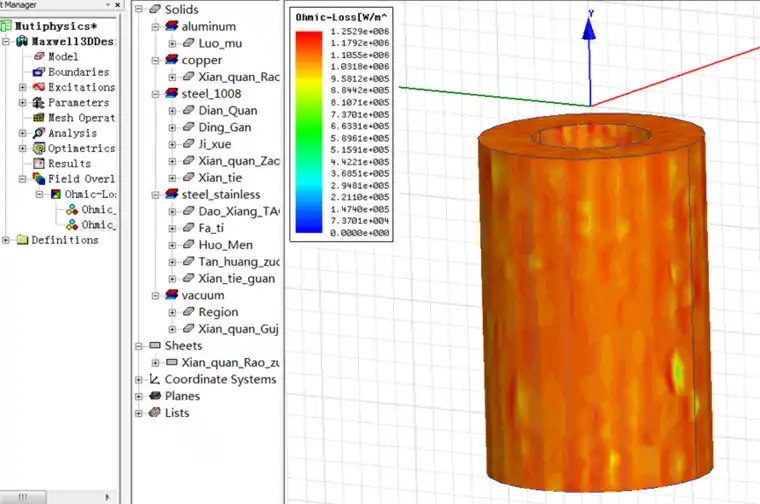
Task: Click the Sheets group icon
Action: pyautogui.click(x=155, y=345)
